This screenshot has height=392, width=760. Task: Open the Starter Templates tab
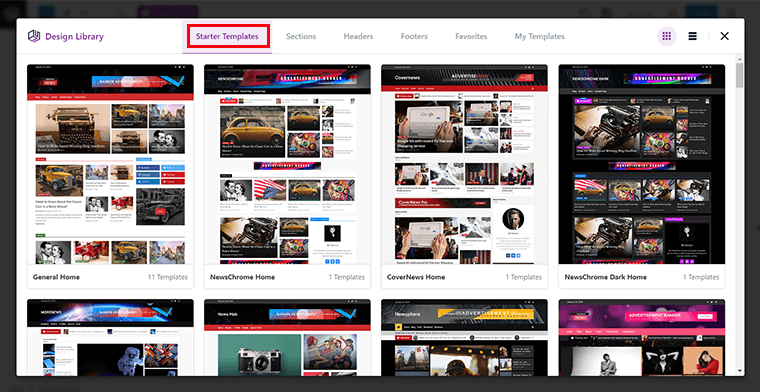[x=227, y=36]
